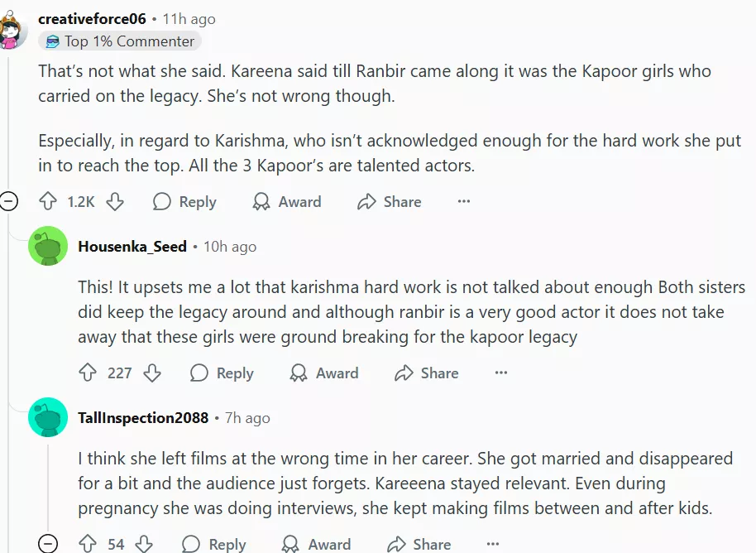Open Housenka_Seed's avatar profile
The height and width of the screenshot is (553, 756).
click(48, 246)
